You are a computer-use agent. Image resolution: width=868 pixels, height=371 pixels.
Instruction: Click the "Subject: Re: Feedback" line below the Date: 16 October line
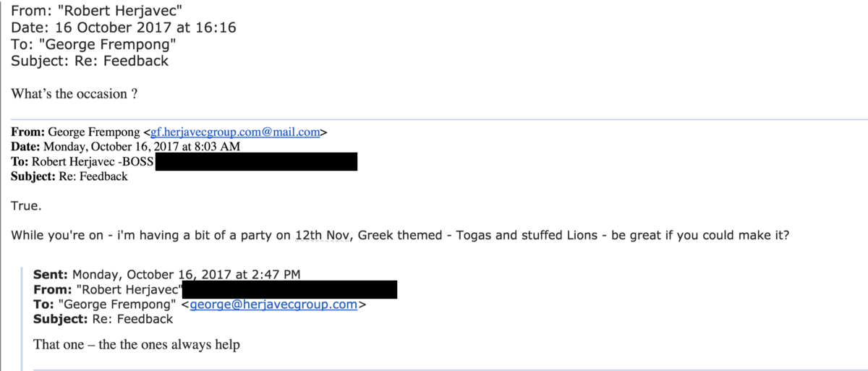point(90,61)
